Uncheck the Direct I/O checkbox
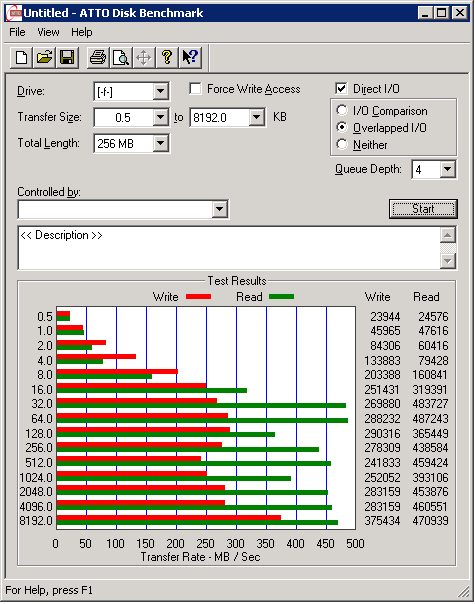The image size is (475, 604). pos(341,89)
